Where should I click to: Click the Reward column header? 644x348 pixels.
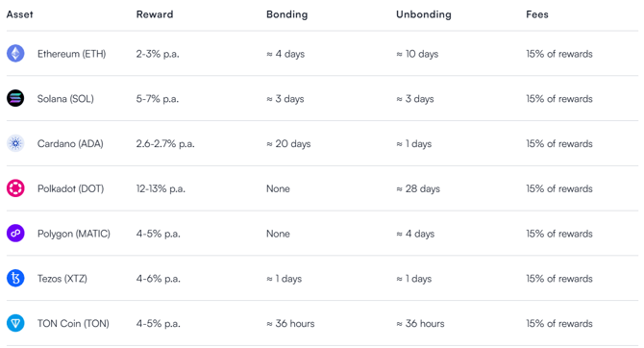point(155,14)
